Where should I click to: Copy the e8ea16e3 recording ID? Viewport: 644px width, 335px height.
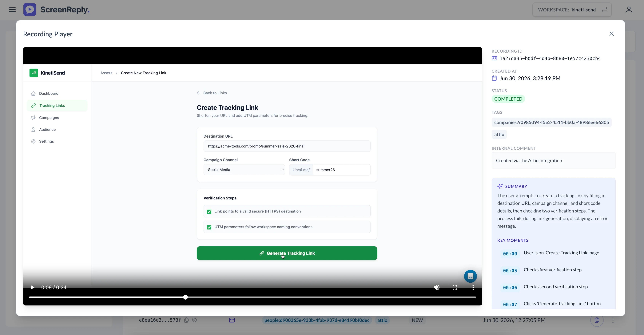tap(186, 320)
